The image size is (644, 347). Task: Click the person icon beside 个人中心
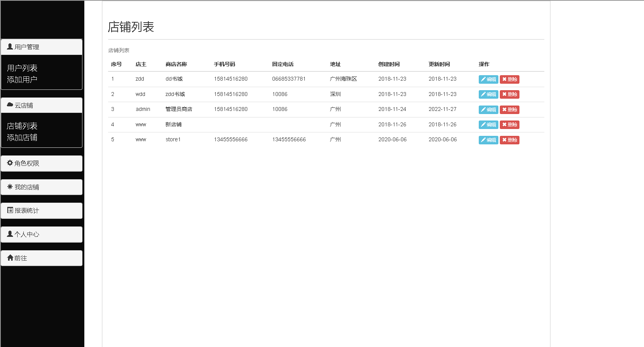[x=10, y=234]
